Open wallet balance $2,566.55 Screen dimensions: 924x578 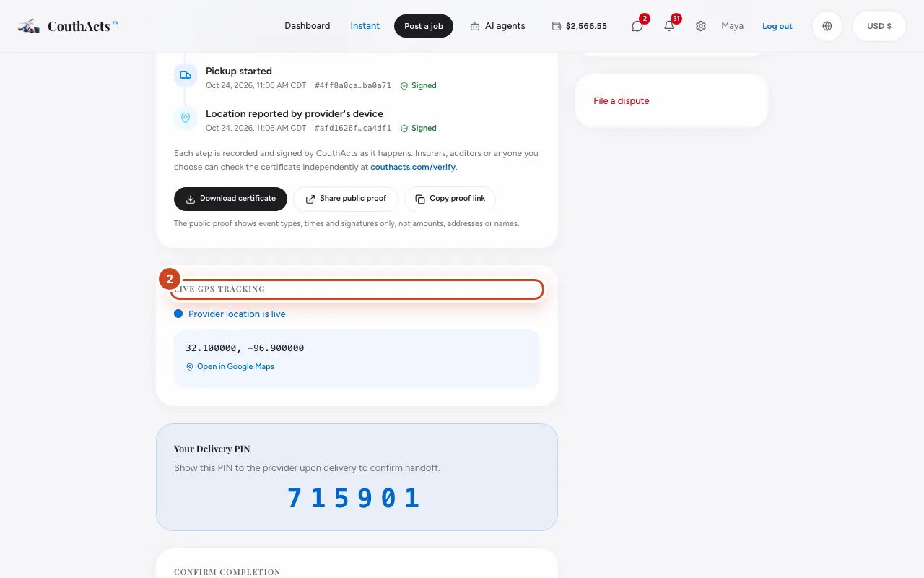point(579,26)
